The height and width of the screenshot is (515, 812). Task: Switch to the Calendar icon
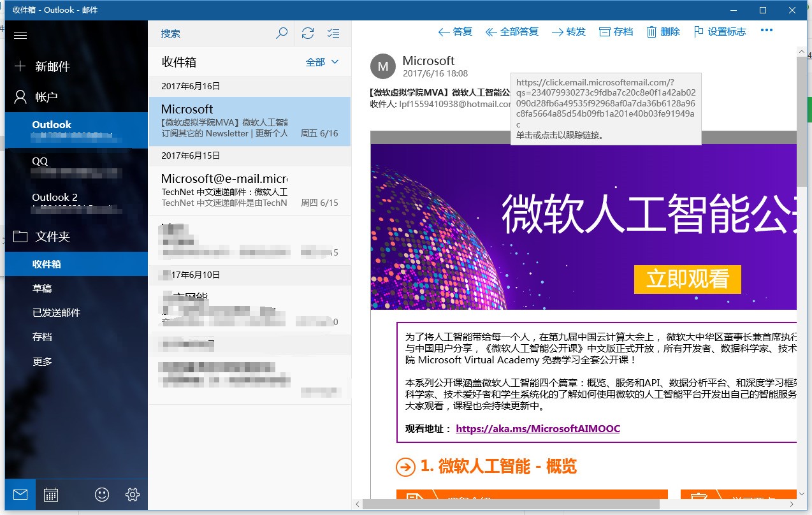[x=51, y=494]
